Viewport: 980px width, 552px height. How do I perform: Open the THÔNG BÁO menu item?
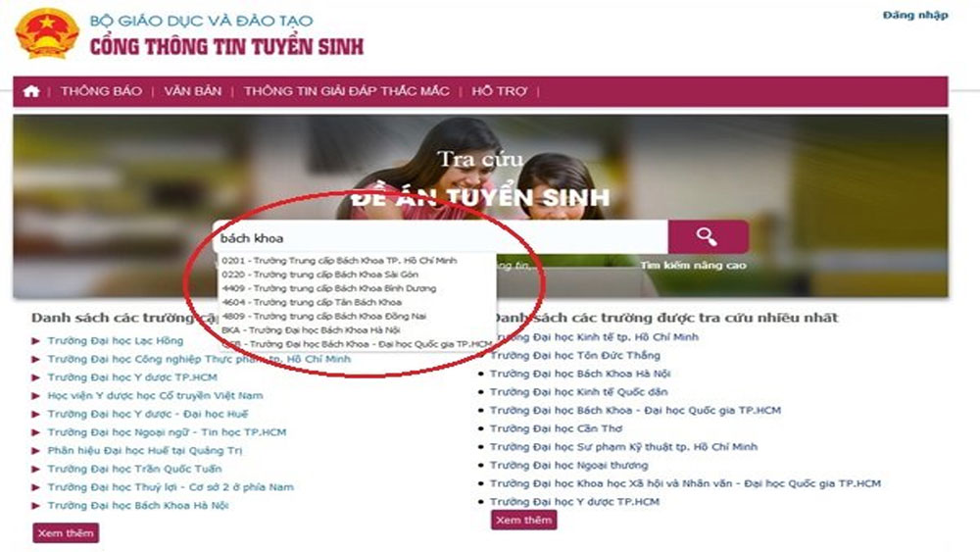[x=101, y=91]
